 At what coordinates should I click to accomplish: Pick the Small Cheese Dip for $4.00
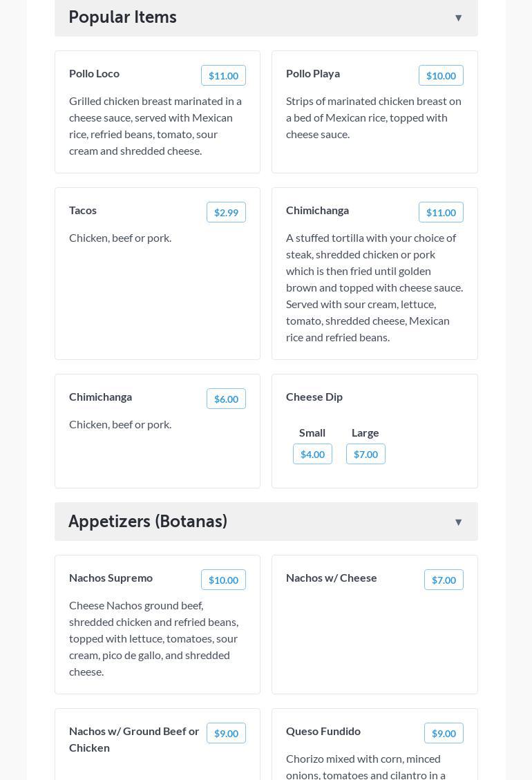(312, 454)
